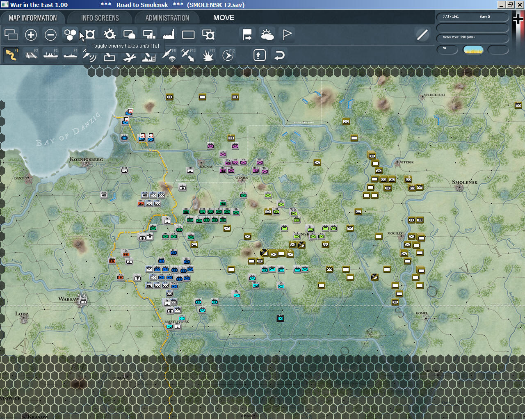Click the date 7/3/1941 field
Viewport: 525px width, 420px height.
(451, 17)
